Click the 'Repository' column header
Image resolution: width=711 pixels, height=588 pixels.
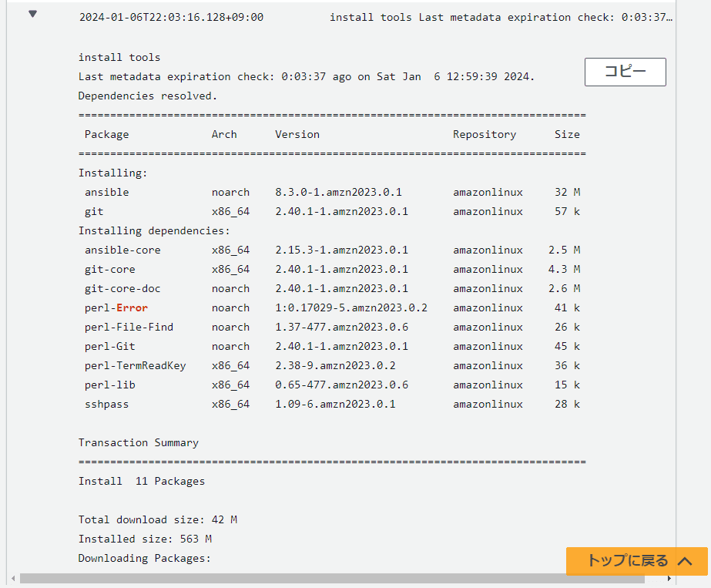(x=485, y=135)
